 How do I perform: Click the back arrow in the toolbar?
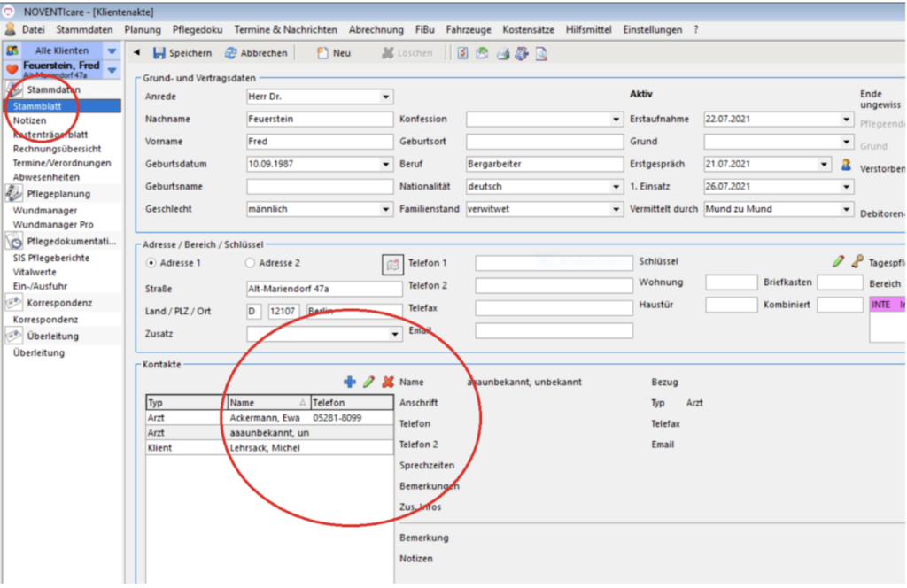137,52
